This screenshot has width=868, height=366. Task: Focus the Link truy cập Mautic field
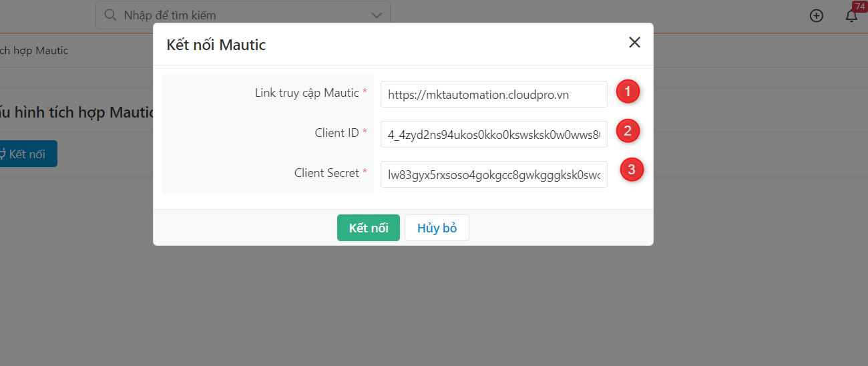pos(494,94)
